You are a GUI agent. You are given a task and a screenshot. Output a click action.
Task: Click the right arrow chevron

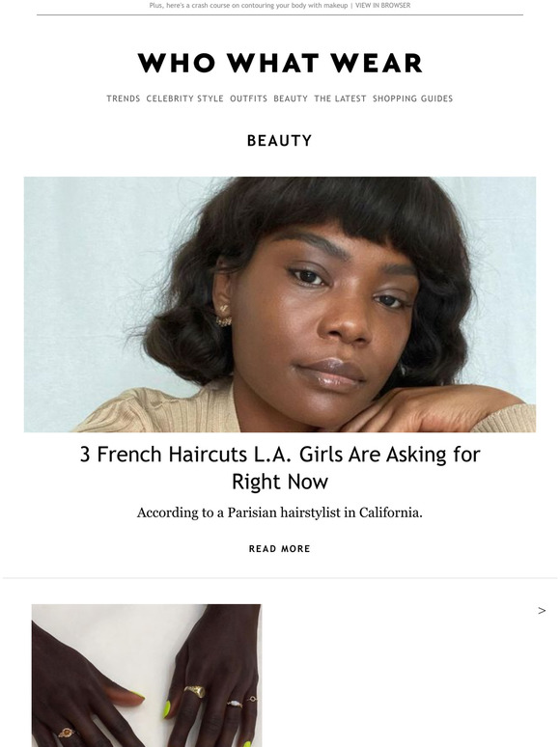coord(542,611)
